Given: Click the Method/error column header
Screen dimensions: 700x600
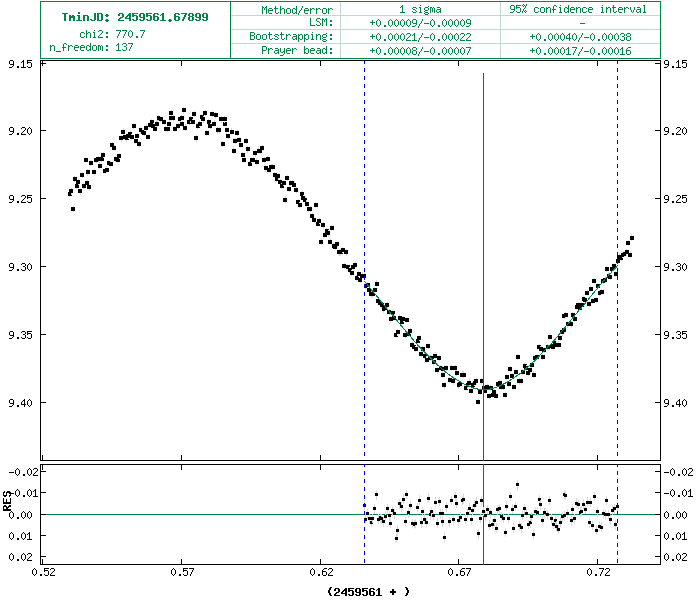Looking at the screenshot, I should [x=293, y=9].
